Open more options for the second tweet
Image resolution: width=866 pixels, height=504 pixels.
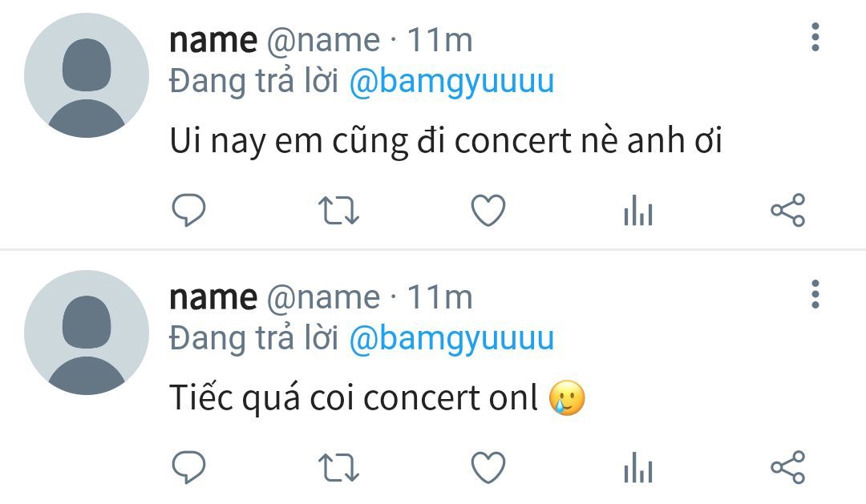point(815,294)
